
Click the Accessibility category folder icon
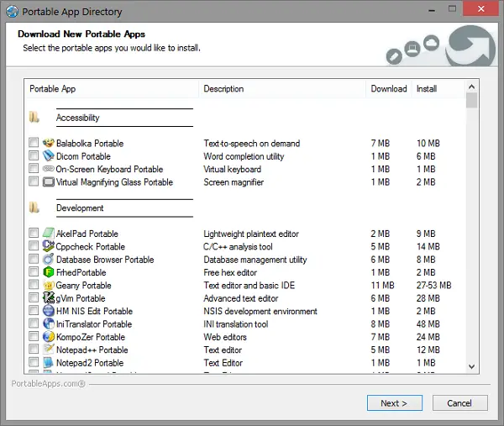(x=34, y=118)
